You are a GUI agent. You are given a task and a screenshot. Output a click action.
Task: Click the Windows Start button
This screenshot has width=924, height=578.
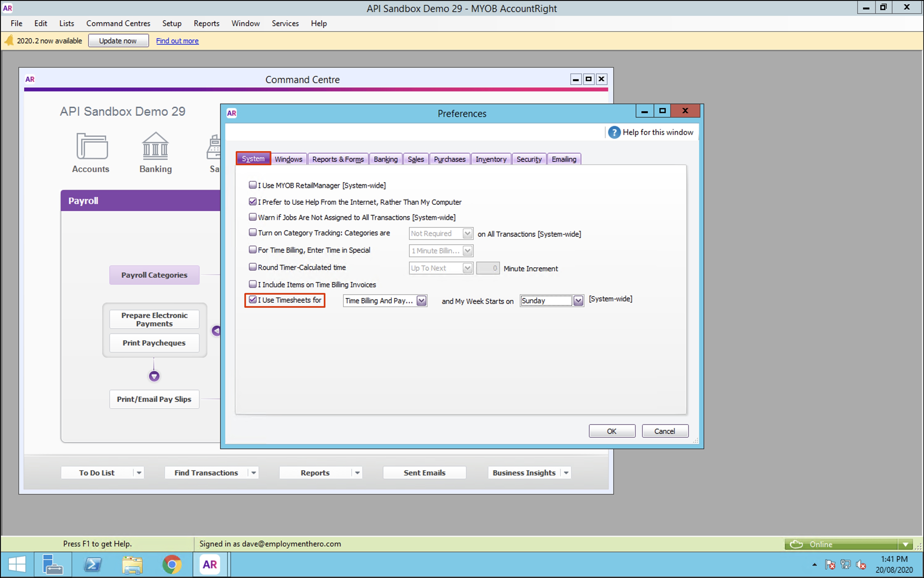click(x=16, y=564)
